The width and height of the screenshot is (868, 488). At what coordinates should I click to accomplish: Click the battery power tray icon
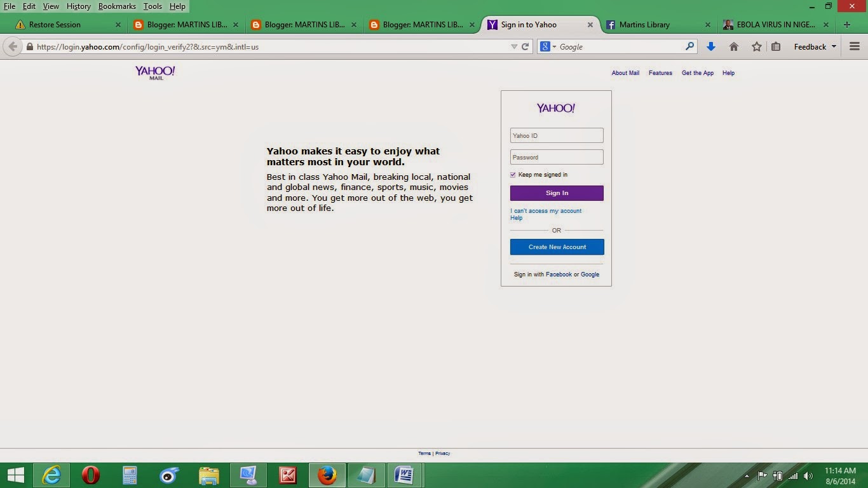pyautogui.click(x=778, y=475)
